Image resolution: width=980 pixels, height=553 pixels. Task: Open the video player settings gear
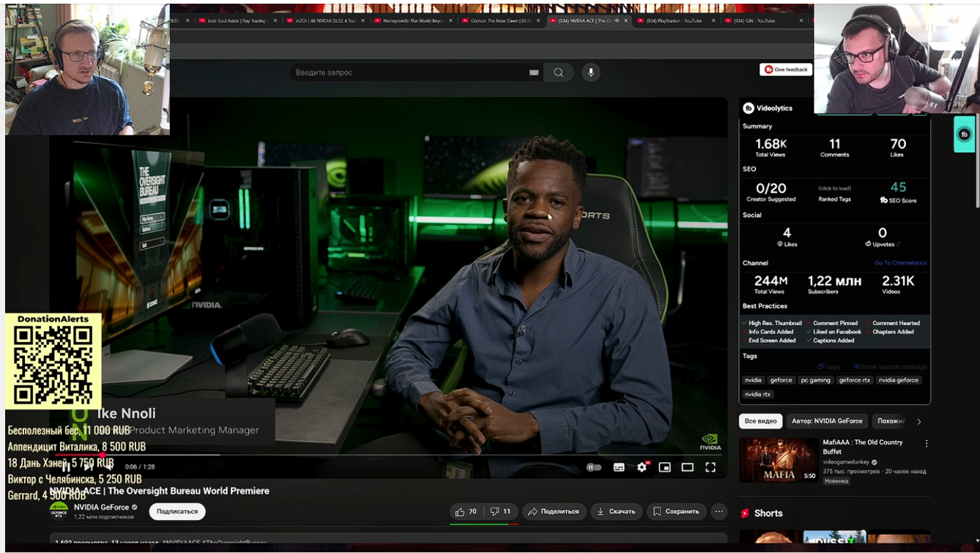pos(642,467)
